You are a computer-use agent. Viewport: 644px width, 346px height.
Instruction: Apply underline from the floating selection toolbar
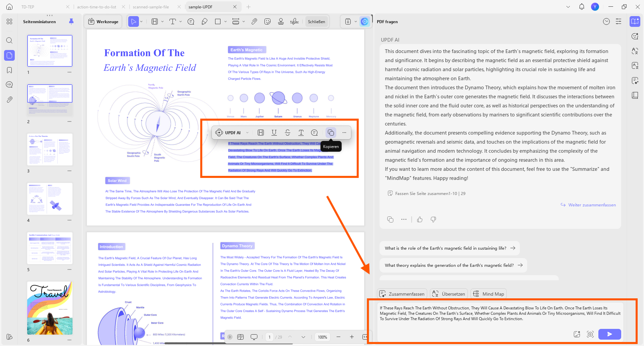click(274, 133)
